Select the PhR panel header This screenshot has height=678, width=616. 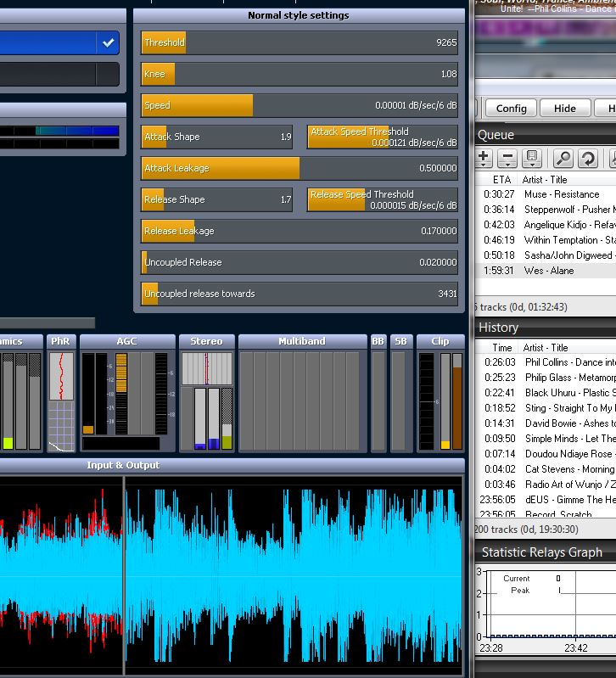click(x=61, y=341)
